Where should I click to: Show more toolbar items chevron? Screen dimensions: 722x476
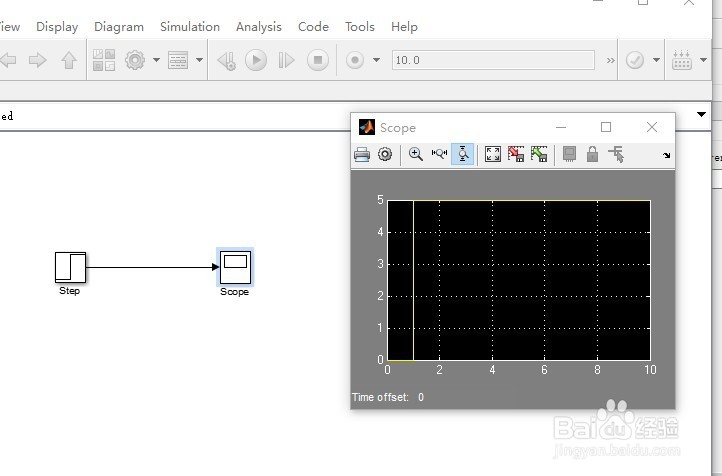click(611, 60)
